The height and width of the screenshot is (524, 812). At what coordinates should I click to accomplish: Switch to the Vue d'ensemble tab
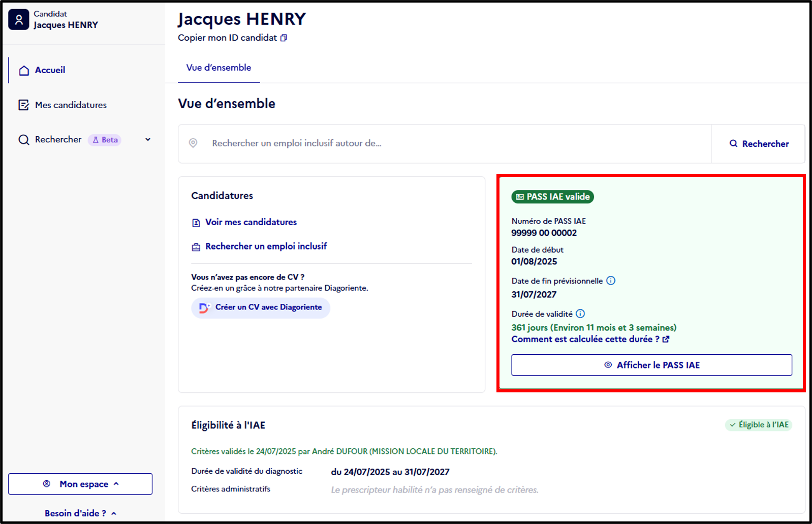click(x=218, y=68)
